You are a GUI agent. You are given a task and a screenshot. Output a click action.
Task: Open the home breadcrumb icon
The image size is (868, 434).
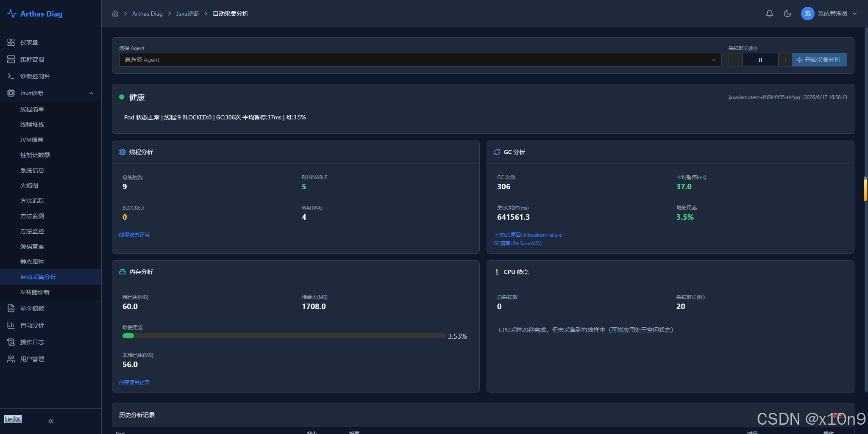115,14
